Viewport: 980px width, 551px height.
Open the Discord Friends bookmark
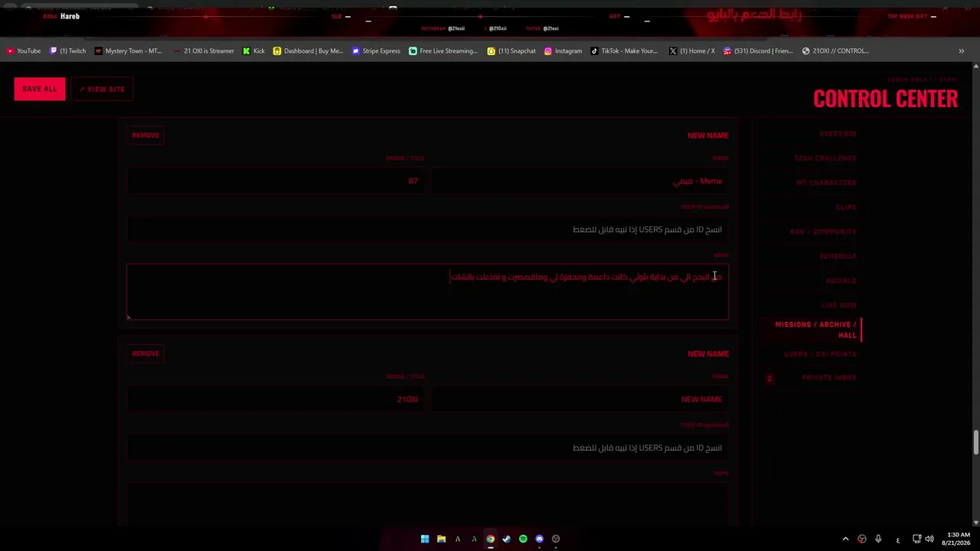pyautogui.click(x=758, y=51)
